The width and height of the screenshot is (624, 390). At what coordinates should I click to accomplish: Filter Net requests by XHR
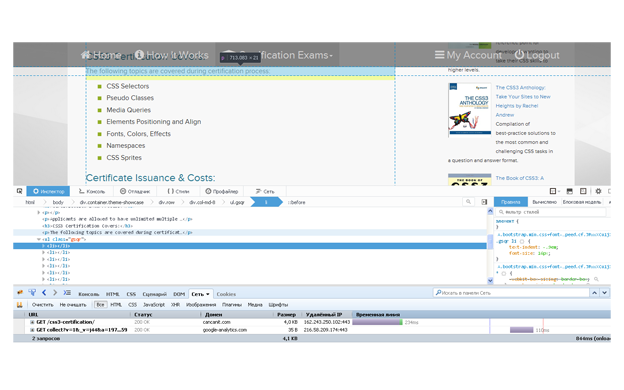click(x=175, y=305)
